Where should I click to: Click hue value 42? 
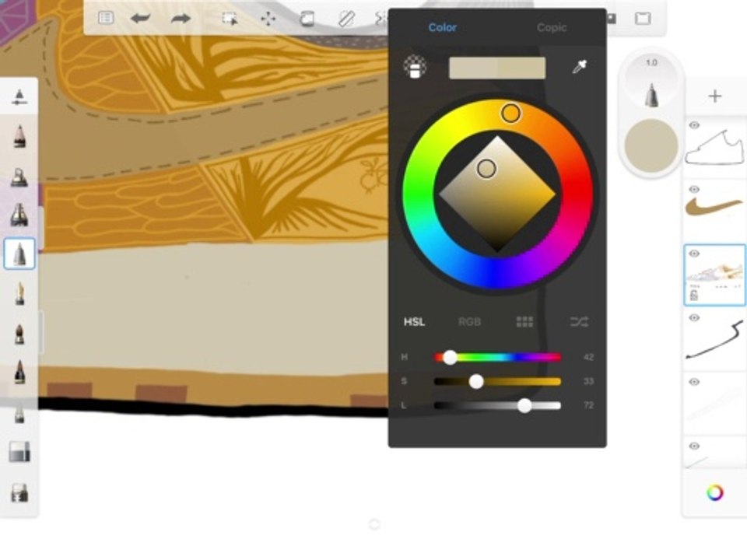[x=588, y=357]
